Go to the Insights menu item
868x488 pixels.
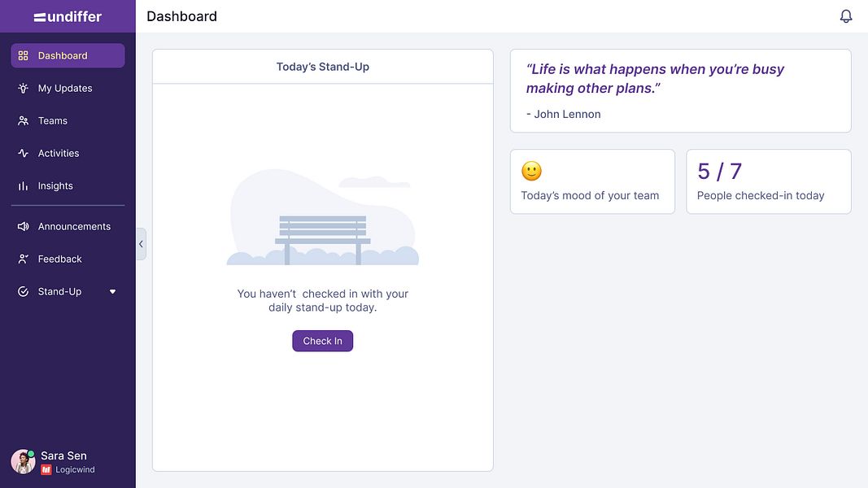(x=55, y=186)
